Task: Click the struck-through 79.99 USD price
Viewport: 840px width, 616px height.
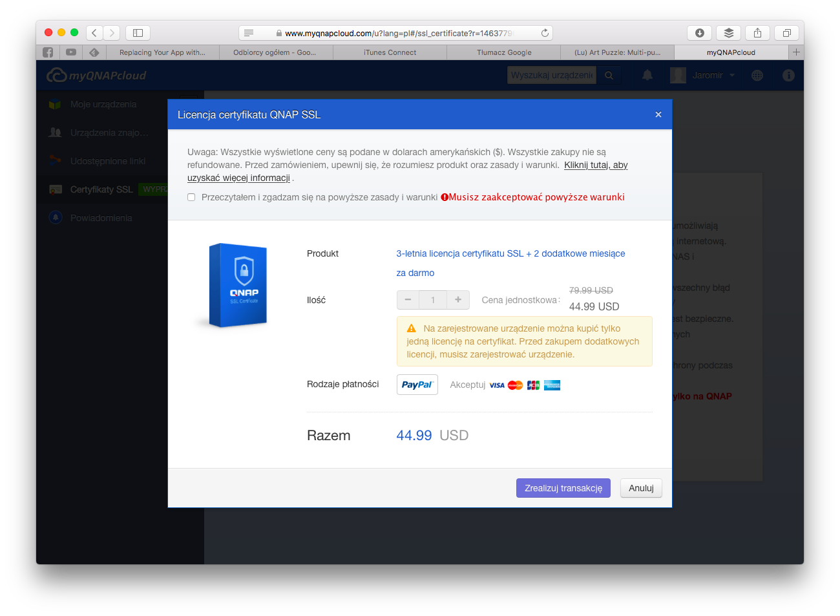Action: [591, 290]
